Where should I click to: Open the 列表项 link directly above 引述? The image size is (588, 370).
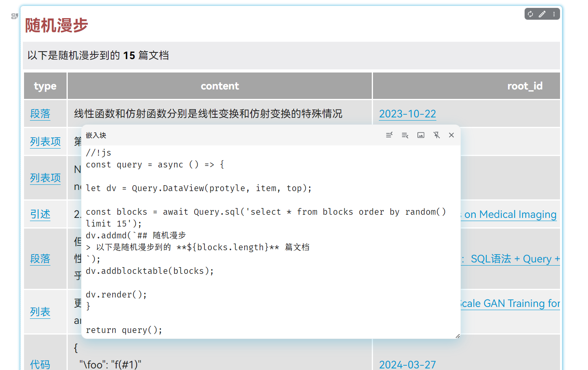tap(45, 178)
